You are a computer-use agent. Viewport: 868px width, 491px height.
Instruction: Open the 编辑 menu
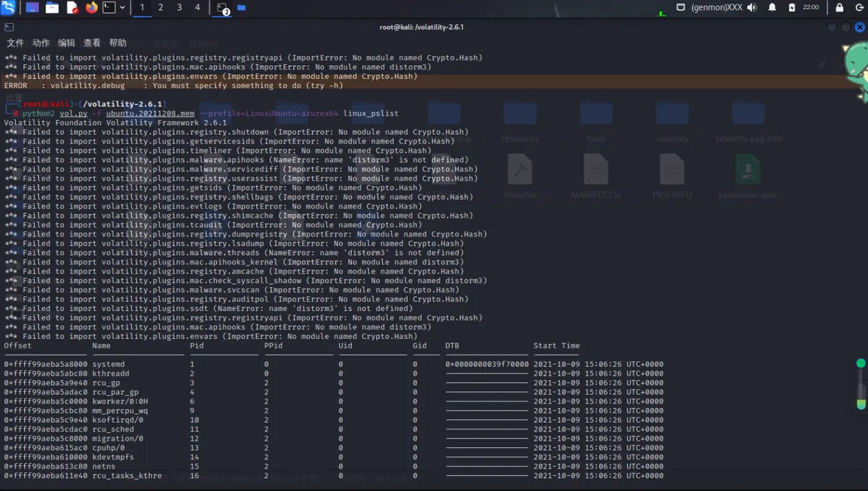pos(66,43)
